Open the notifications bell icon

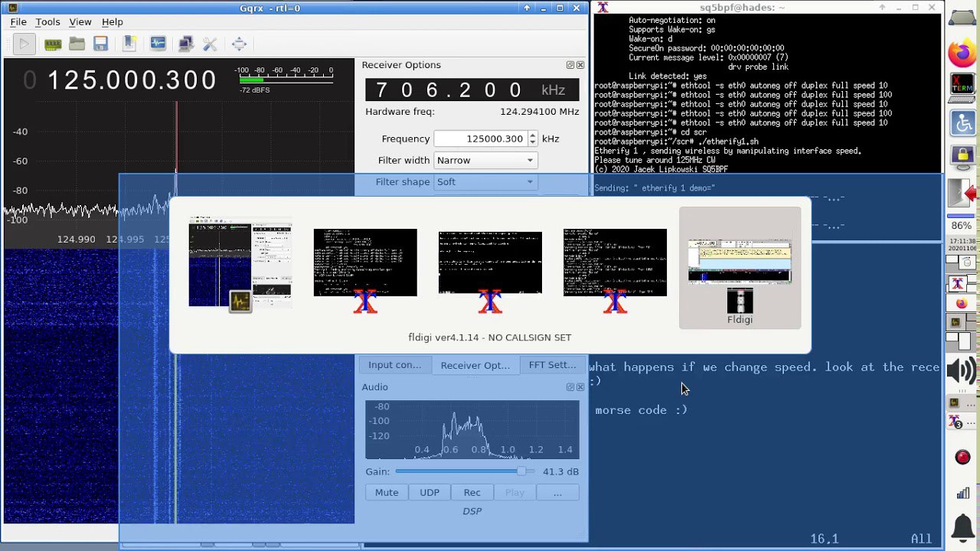[x=962, y=527]
